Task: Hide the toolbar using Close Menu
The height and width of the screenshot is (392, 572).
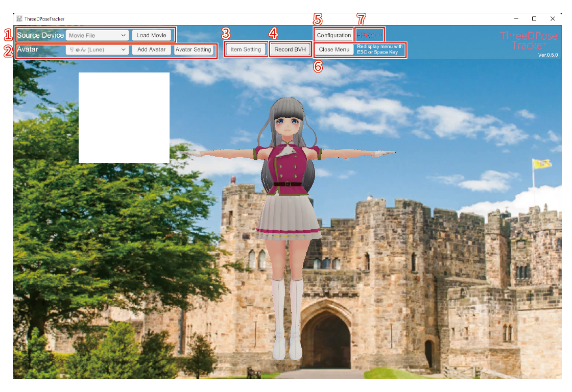Action: [334, 50]
